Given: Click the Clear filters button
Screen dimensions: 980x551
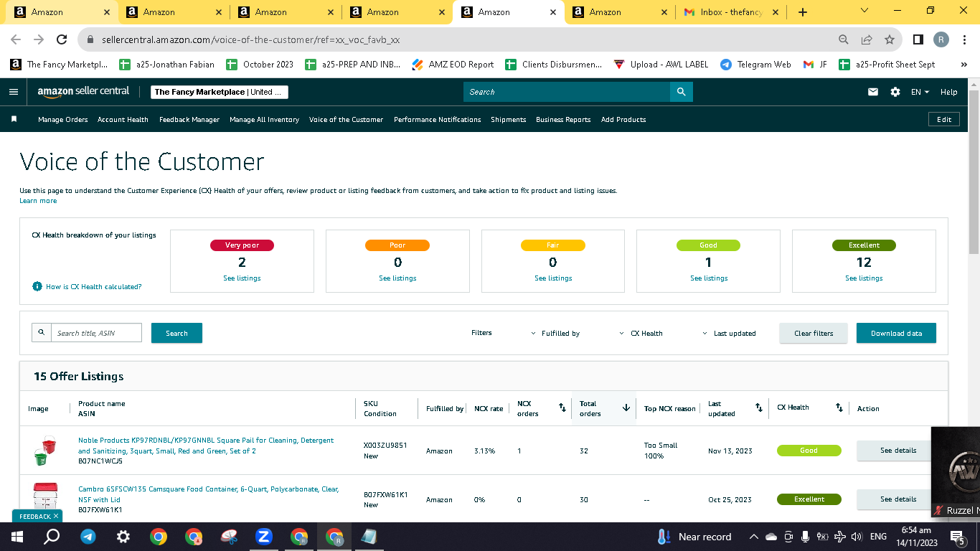Looking at the screenshot, I should click(814, 333).
